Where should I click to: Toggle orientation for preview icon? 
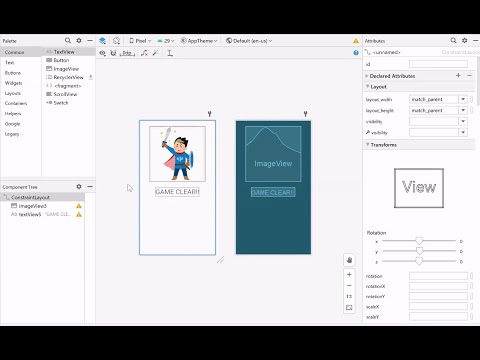click(x=116, y=41)
